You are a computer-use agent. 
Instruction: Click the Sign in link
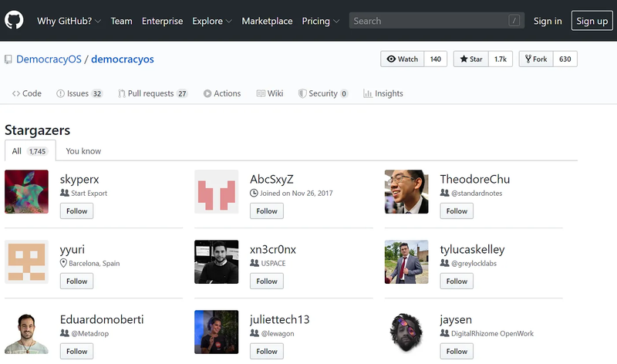click(548, 21)
